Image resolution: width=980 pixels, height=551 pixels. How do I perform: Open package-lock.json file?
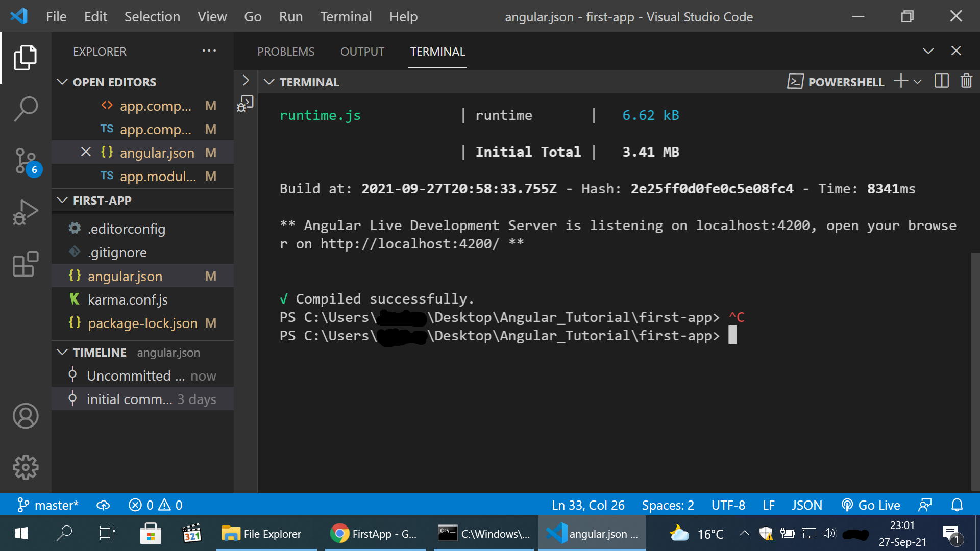coord(143,323)
